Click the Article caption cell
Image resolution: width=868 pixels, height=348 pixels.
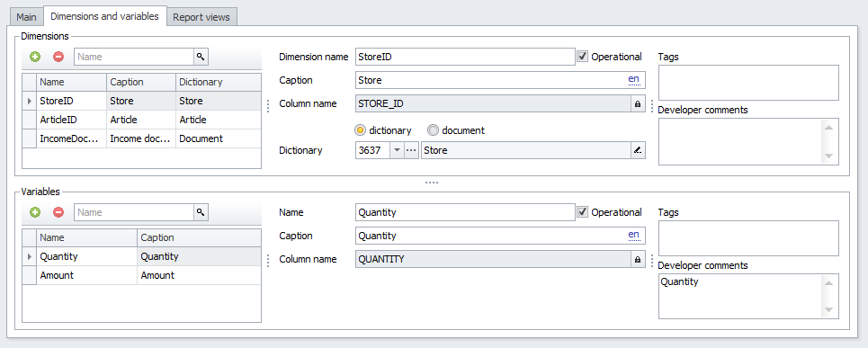[x=141, y=120]
